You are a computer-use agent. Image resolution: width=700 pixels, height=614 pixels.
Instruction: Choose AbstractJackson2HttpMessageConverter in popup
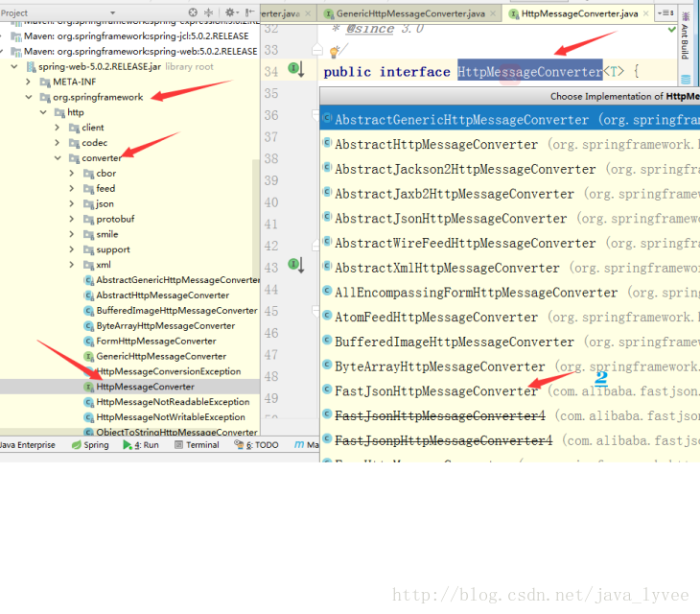[x=509, y=169]
